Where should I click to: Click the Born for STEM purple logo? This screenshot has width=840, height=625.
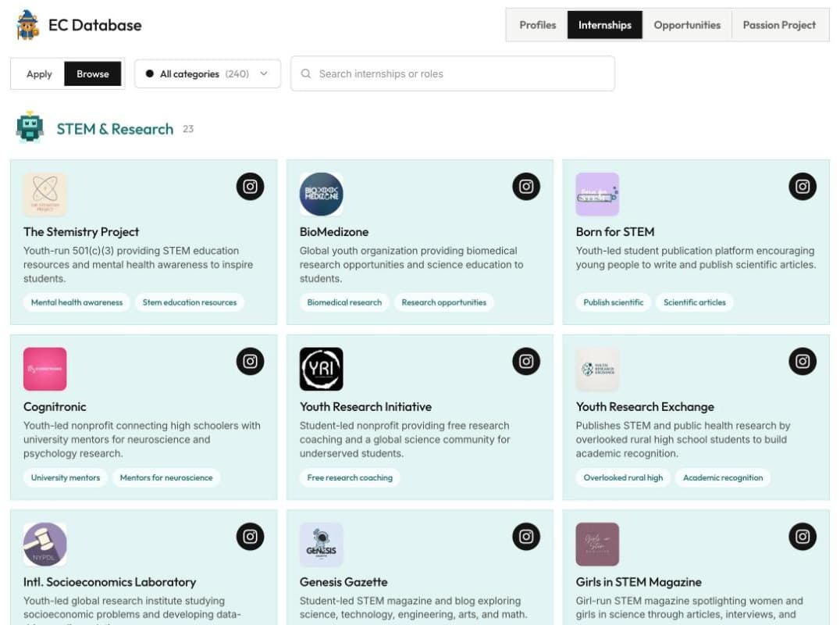click(x=597, y=194)
